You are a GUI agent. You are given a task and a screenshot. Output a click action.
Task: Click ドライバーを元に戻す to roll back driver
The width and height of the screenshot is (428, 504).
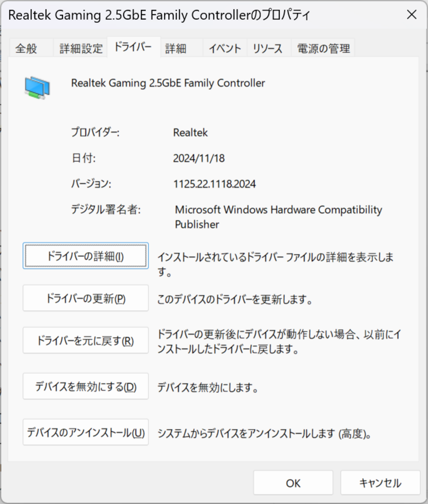point(85,340)
